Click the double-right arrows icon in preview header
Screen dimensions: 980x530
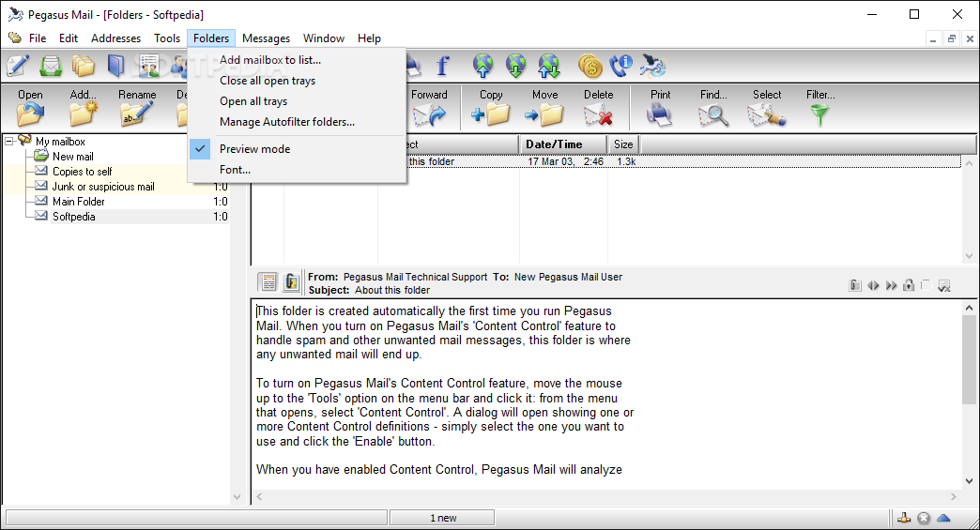891,285
